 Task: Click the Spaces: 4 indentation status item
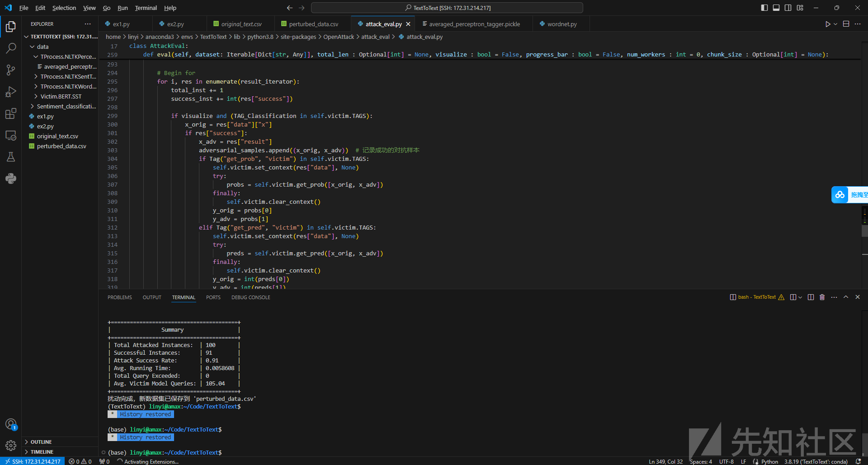point(701,461)
